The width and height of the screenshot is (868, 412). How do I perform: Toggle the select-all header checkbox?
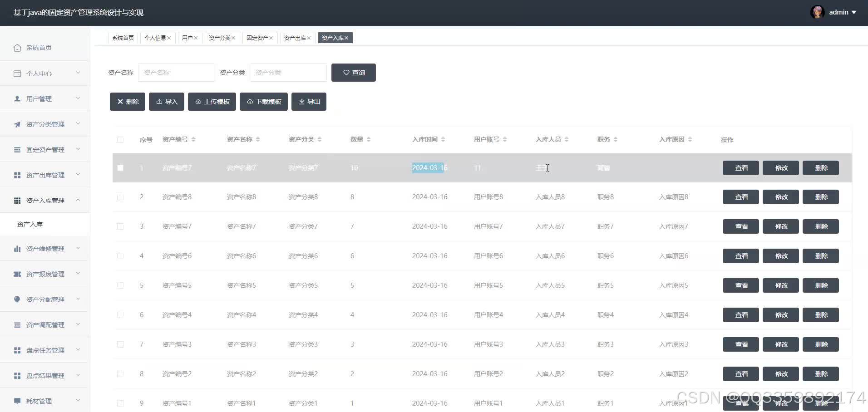point(120,140)
